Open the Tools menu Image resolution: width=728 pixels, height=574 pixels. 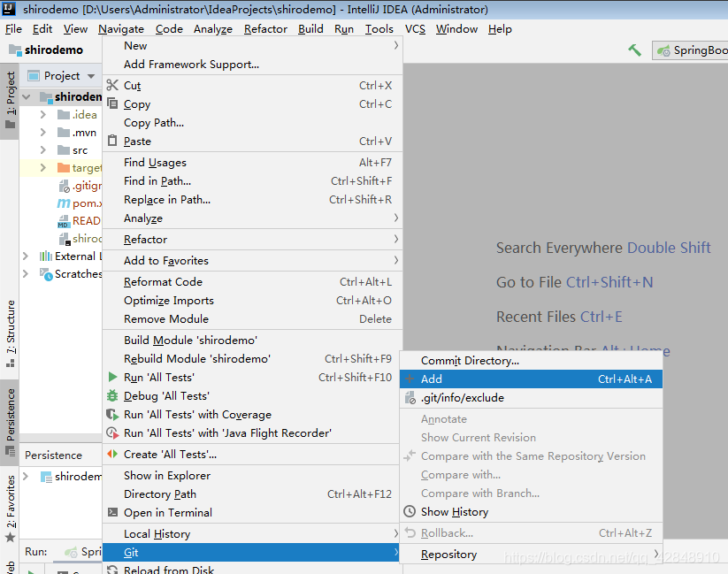coord(379,29)
